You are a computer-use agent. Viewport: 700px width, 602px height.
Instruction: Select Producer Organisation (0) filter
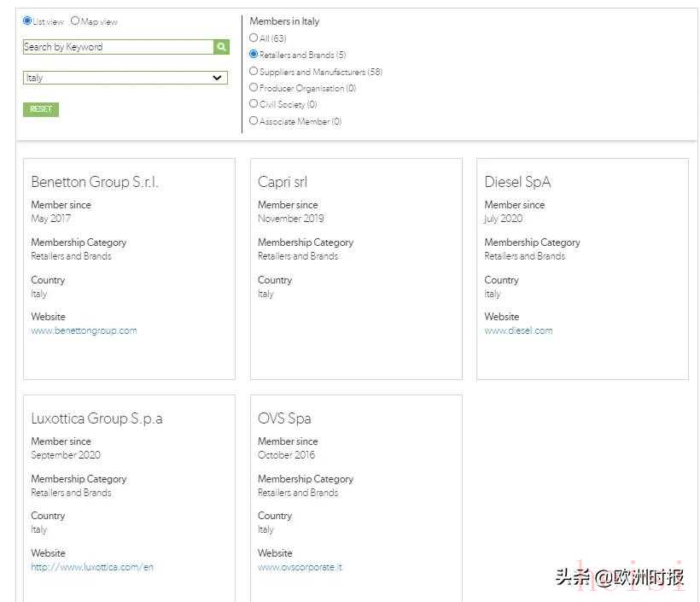click(x=254, y=87)
